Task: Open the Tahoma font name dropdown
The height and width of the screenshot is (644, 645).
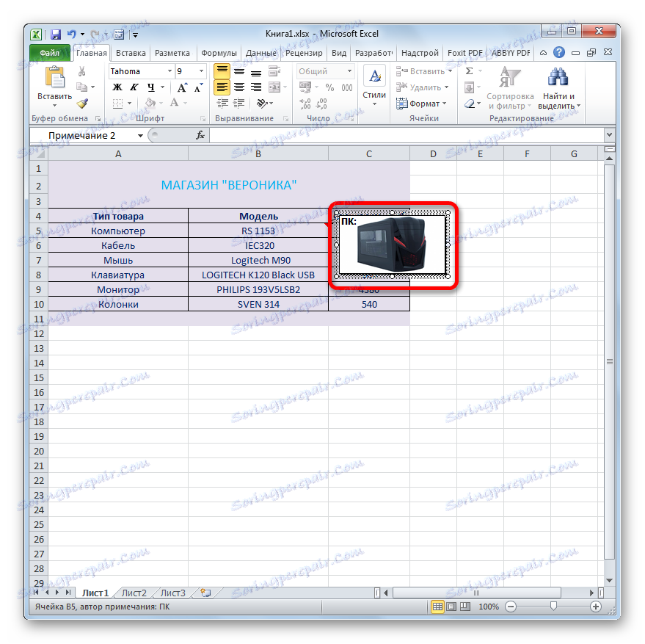Action: point(170,71)
